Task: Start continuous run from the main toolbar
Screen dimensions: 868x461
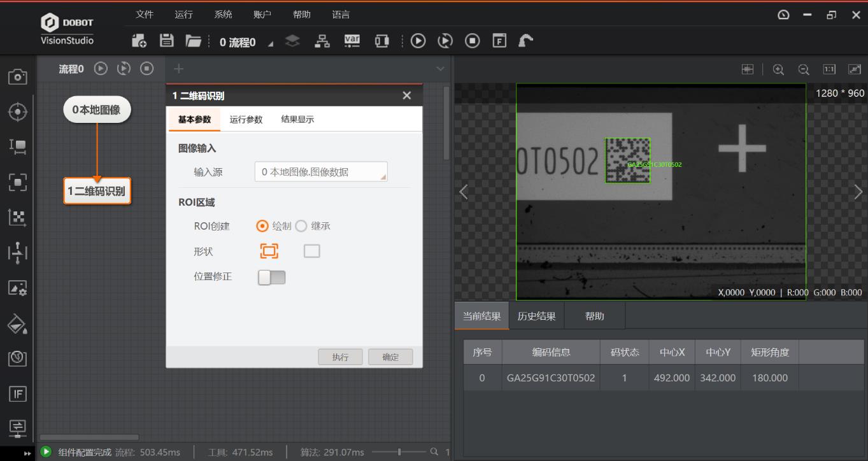Action: [445, 41]
